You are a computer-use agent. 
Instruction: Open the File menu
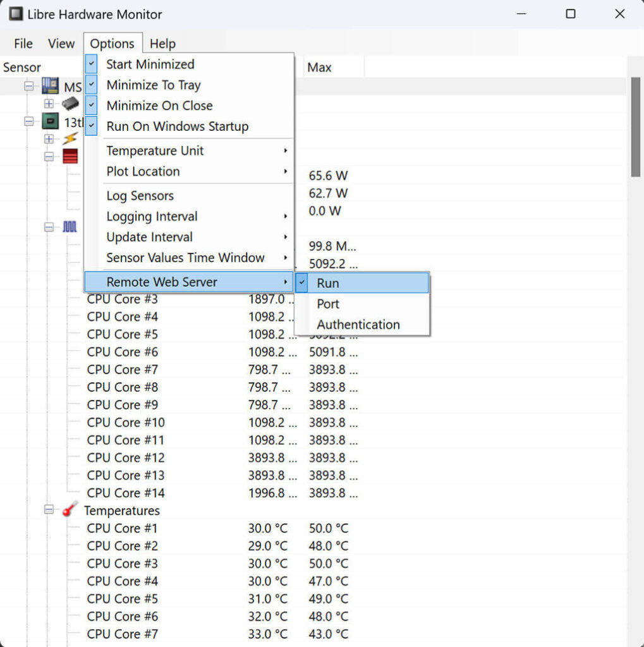click(x=23, y=44)
